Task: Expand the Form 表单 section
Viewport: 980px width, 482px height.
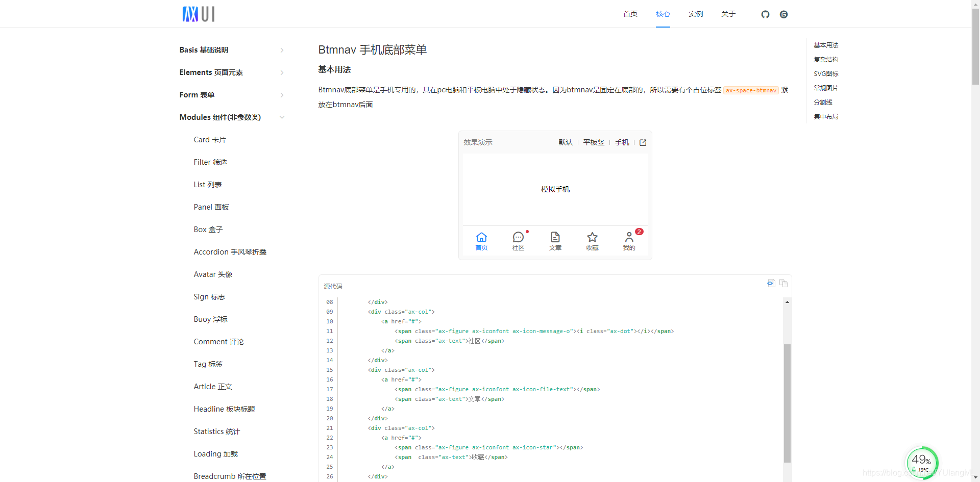Action: pyautogui.click(x=231, y=95)
